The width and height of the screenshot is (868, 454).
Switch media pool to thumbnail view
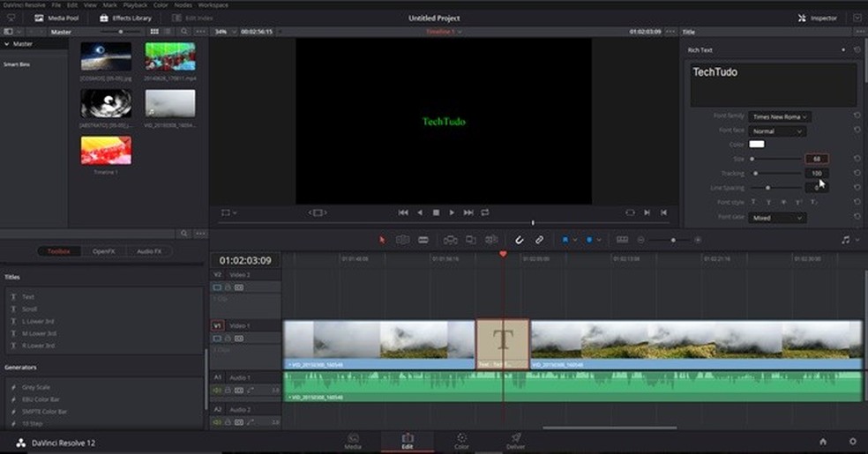tap(154, 32)
